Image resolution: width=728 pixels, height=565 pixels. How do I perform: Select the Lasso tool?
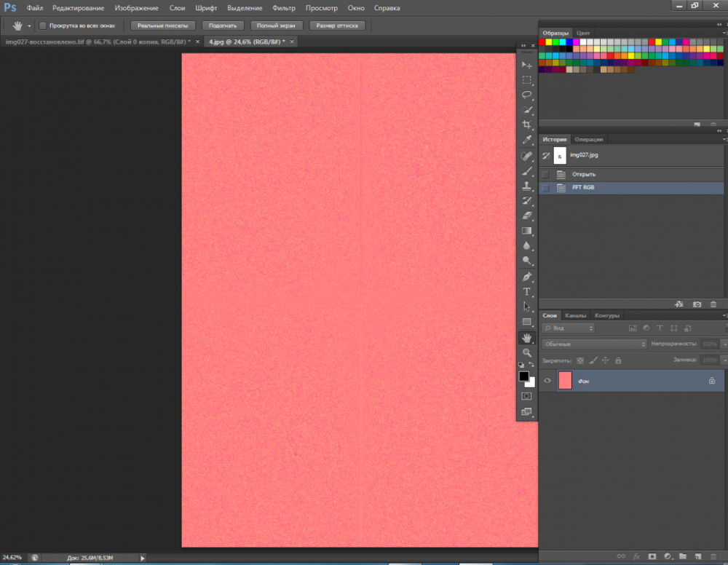[x=526, y=95]
